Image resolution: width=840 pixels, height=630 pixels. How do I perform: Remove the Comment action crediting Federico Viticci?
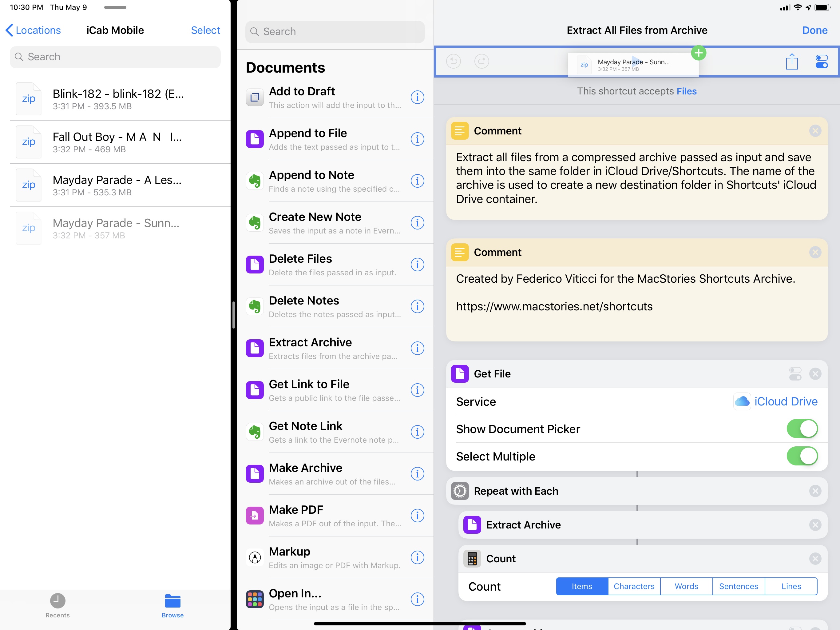815,252
